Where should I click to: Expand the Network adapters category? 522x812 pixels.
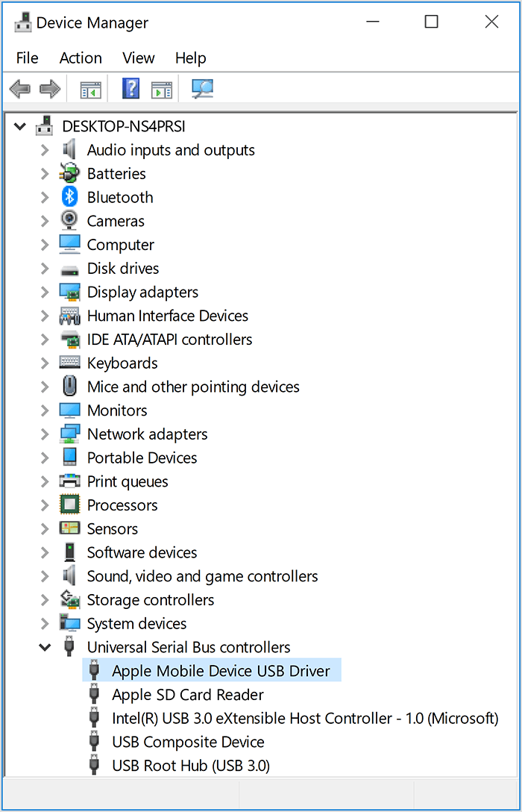(x=45, y=434)
